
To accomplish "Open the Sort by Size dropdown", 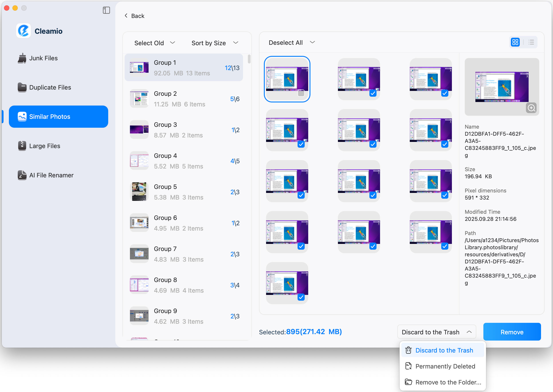I will pos(214,43).
